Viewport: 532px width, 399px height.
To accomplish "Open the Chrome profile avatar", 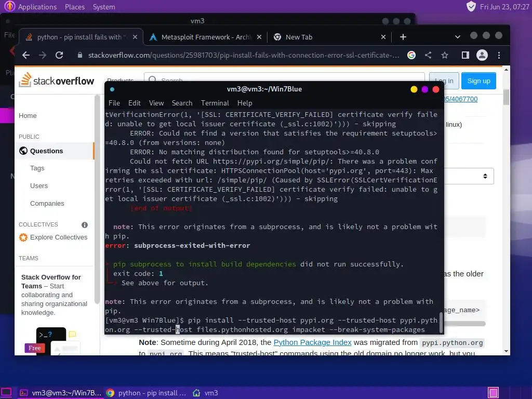I will 482,55.
